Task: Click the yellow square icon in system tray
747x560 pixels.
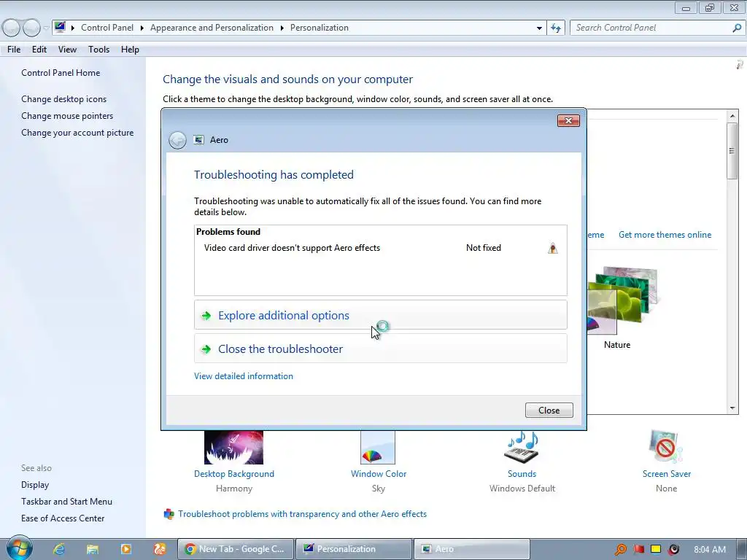Action: pos(656,550)
